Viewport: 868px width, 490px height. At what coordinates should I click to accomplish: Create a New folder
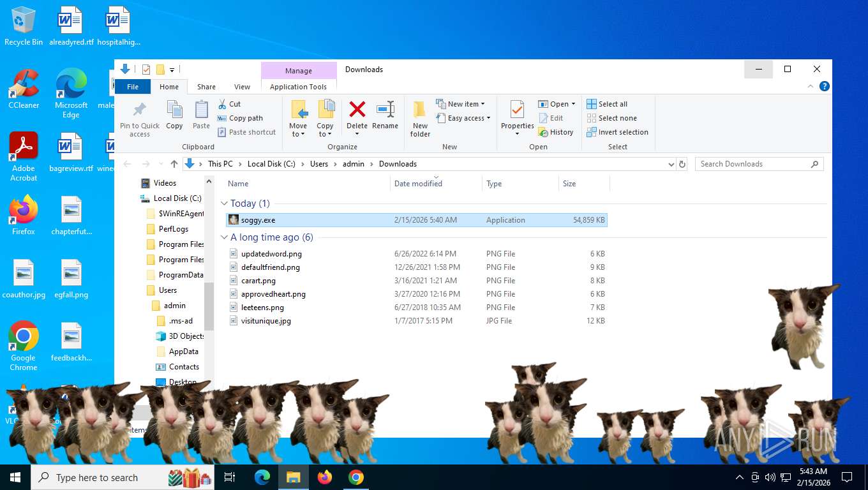click(420, 119)
